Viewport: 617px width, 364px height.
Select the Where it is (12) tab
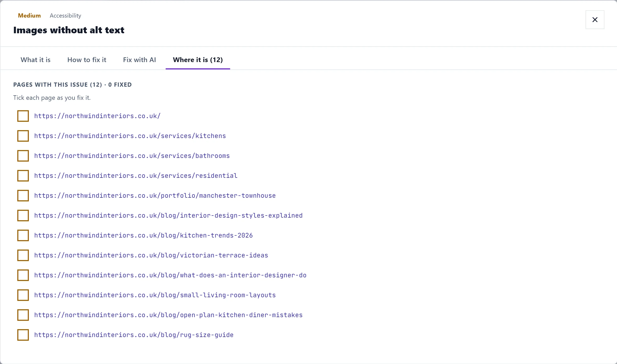(x=198, y=60)
